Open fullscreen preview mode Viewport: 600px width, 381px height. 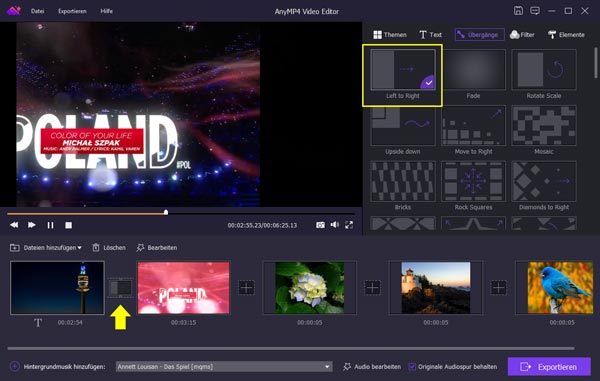(x=349, y=225)
